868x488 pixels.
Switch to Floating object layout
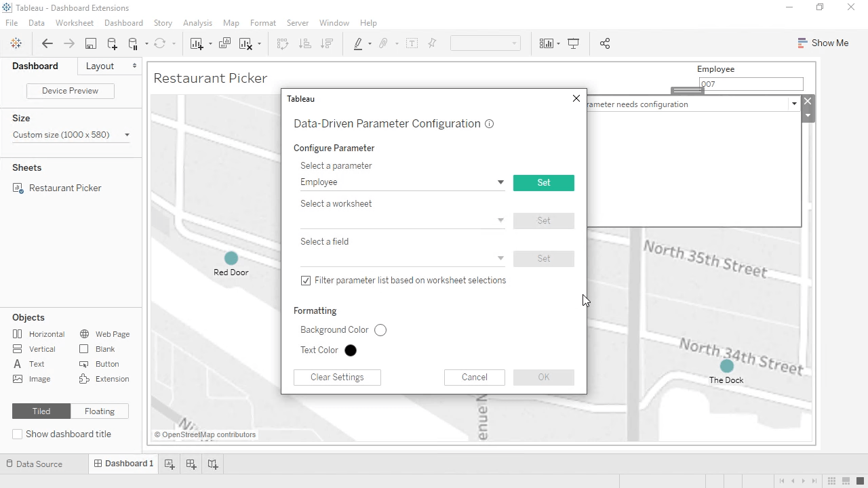coord(99,411)
